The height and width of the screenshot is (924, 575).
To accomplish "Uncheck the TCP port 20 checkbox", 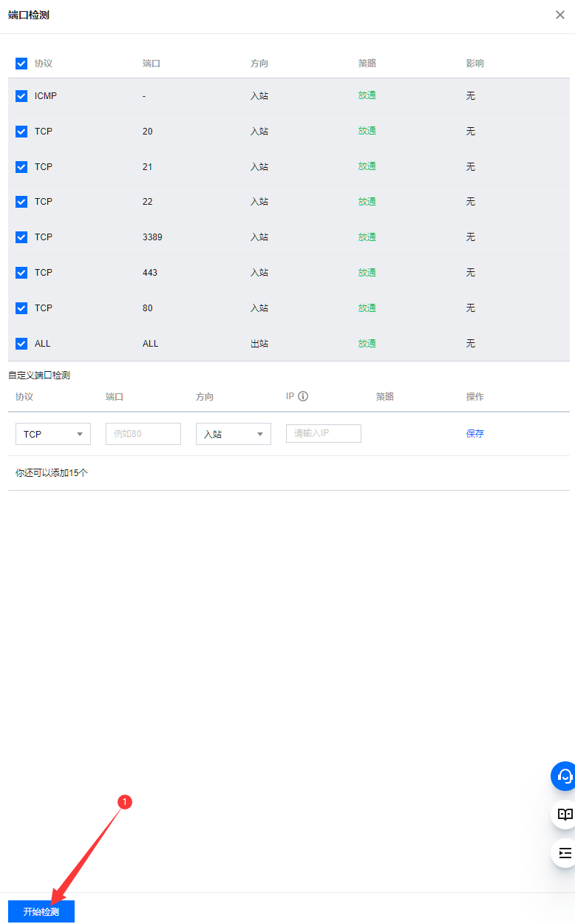I will [x=21, y=132].
